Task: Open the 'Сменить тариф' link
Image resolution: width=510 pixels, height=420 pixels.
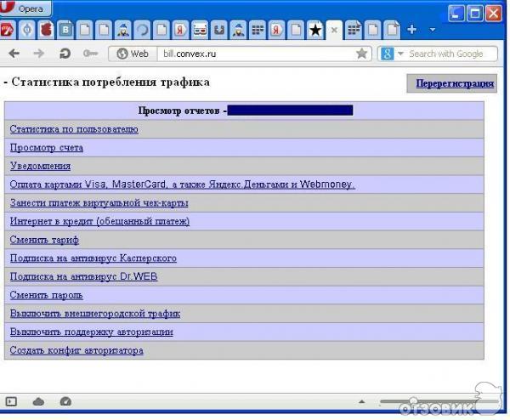Action: [x=44, y=240]
